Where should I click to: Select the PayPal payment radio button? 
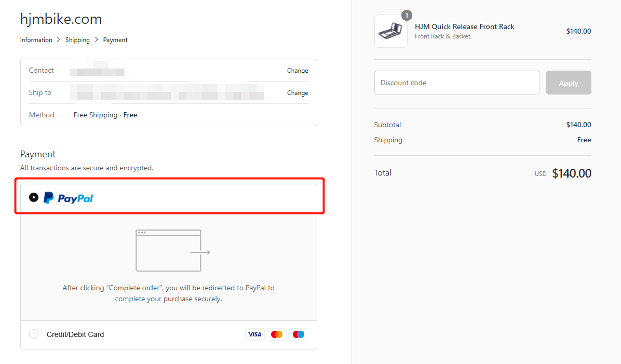pyautogui.click(x=34, y=197)
